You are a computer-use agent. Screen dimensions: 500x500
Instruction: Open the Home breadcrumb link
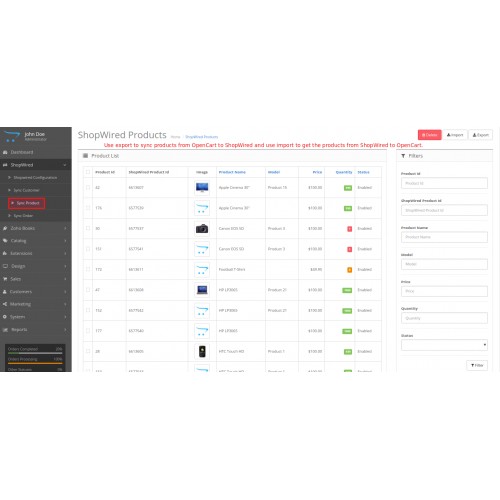[175, 137]
